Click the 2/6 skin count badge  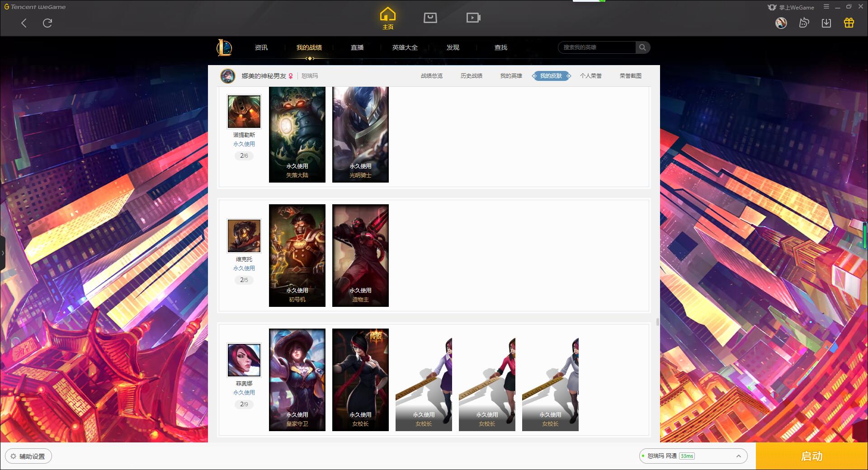coord(244,156)
